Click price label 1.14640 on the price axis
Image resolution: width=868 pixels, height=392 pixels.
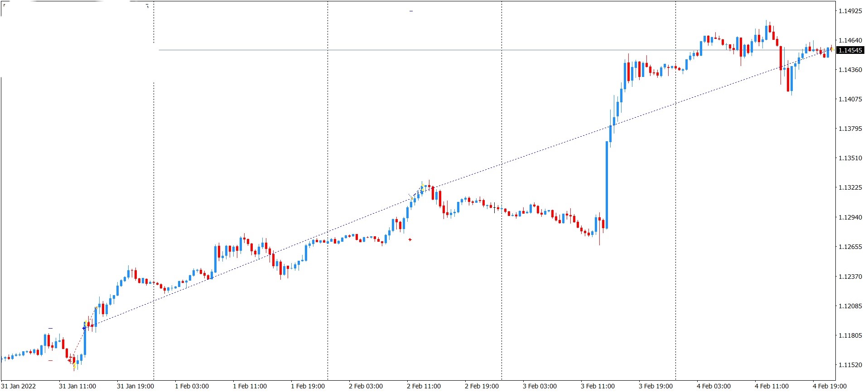coord(850,40)
